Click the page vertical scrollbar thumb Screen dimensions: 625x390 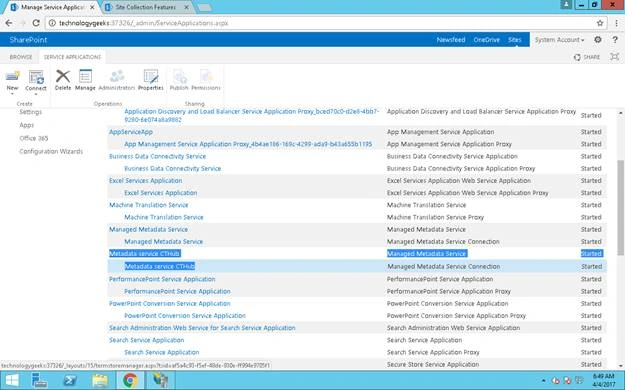click(x=621, y=207)
